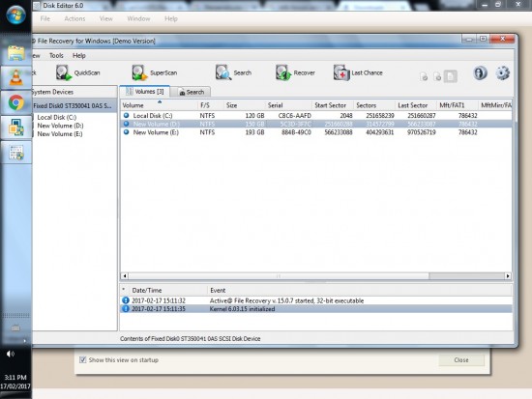Open the Search tool in toolbar
This screenshot has width=532, height=399.
(x=233, y=72)
